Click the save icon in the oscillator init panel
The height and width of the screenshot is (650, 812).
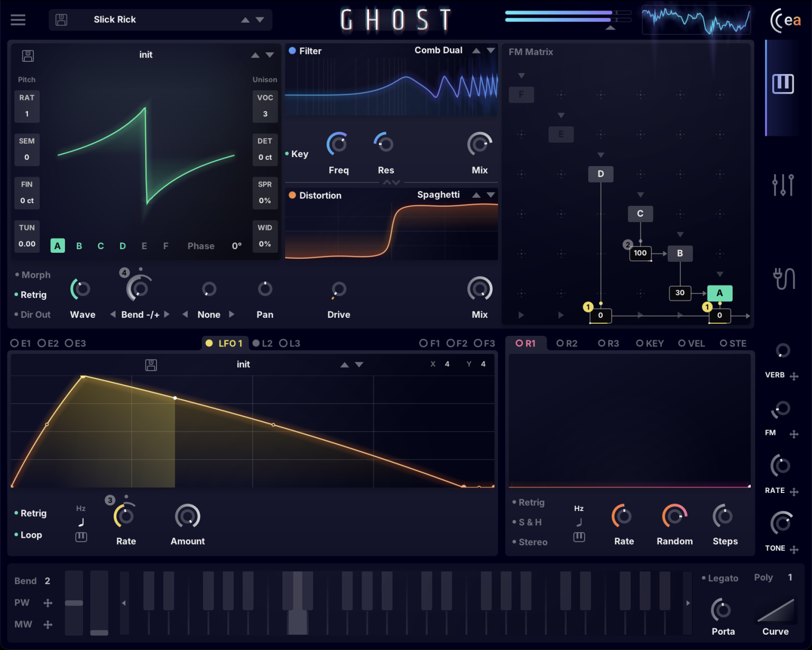pyautogui.click(x=27, y=56)
